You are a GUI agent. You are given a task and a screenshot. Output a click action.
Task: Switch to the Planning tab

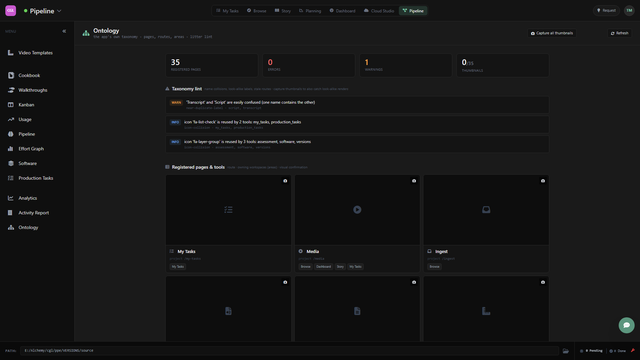[x=310, y=11]
